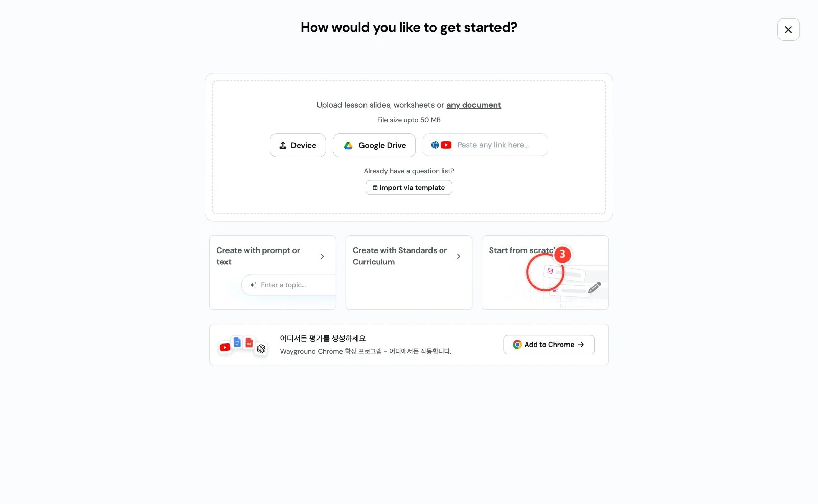The image size is (818, 504).
Task: Click the sparkle icon beside Enter a topic
Action: [253, 285]
